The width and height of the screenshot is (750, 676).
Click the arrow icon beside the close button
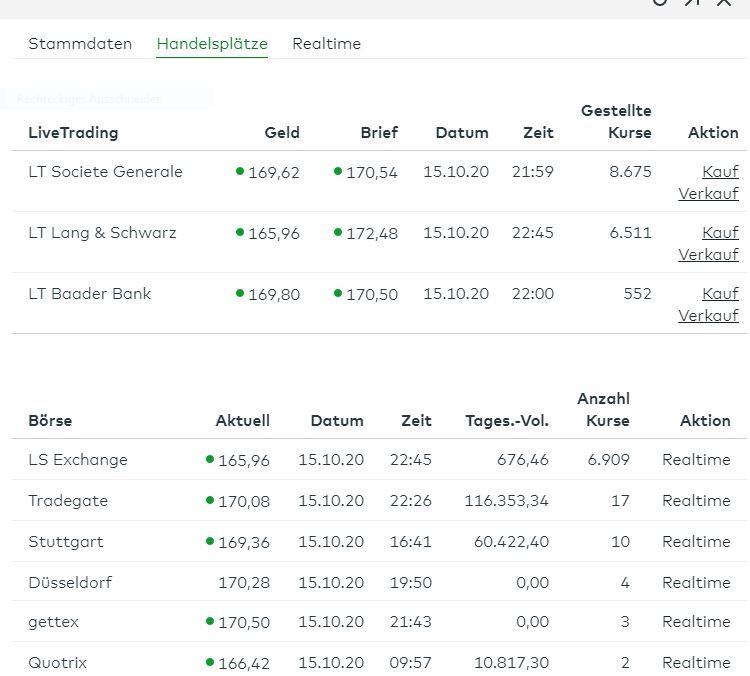[x=692, y=3]
